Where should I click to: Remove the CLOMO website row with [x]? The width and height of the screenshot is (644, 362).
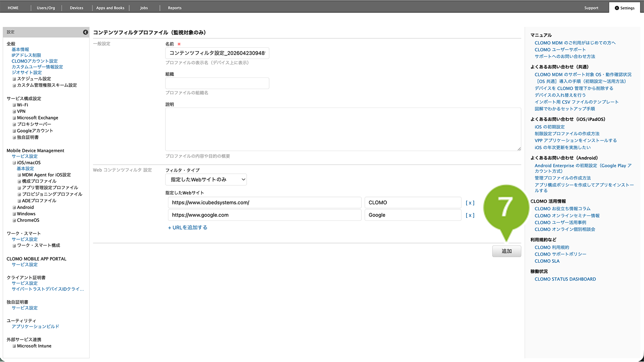[x=470, y=203]
